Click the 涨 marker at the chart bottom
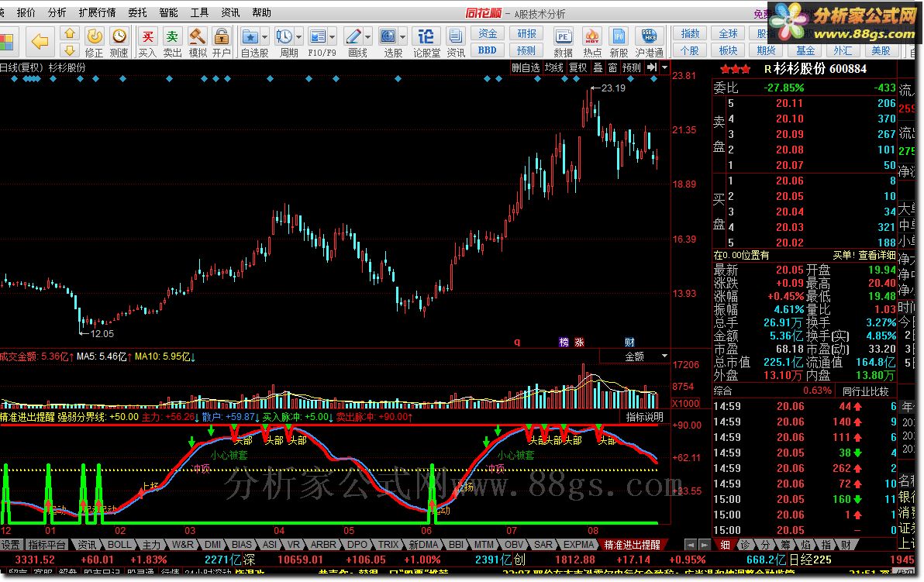The image size is (924, 582). coord(579,343)
